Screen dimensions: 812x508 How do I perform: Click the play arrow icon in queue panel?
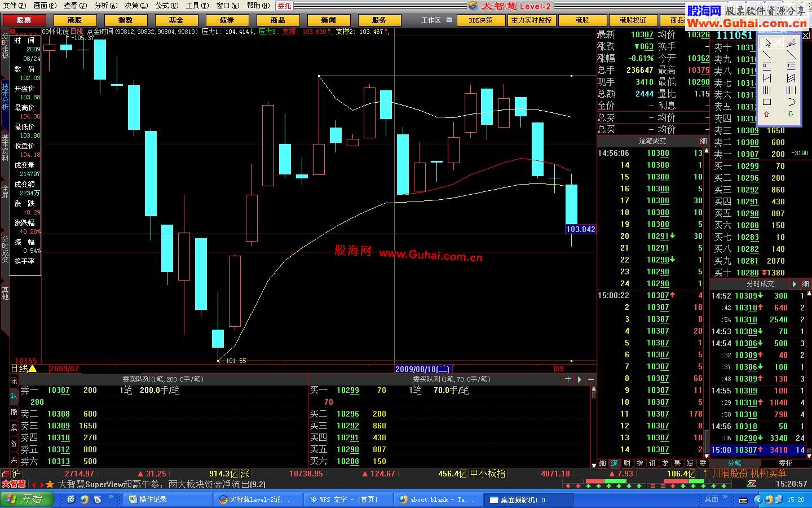pyautogui.click(x=580, y=379)
